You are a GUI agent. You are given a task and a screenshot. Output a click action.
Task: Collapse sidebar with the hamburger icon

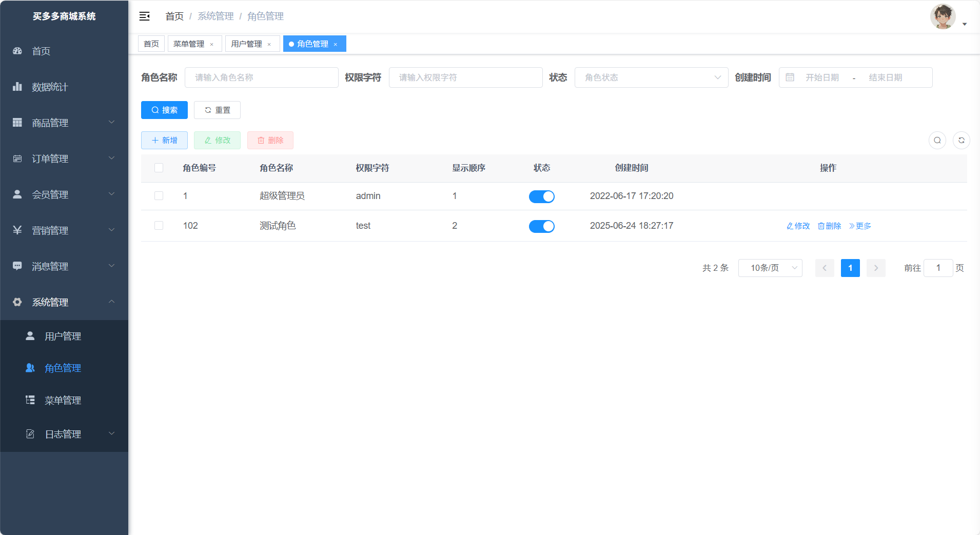point(144,16)
